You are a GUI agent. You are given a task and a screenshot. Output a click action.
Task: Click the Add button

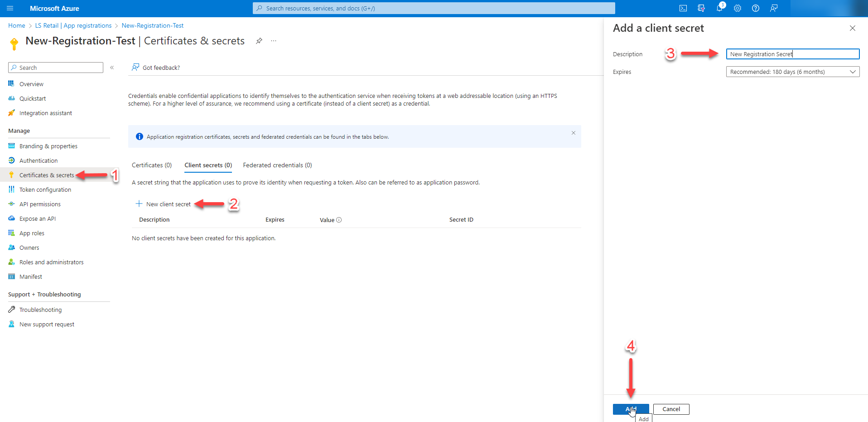point(631,409)
